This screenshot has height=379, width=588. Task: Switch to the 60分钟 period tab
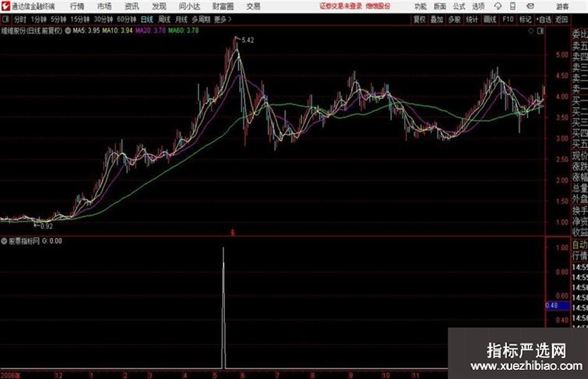[x=126, y=19]
